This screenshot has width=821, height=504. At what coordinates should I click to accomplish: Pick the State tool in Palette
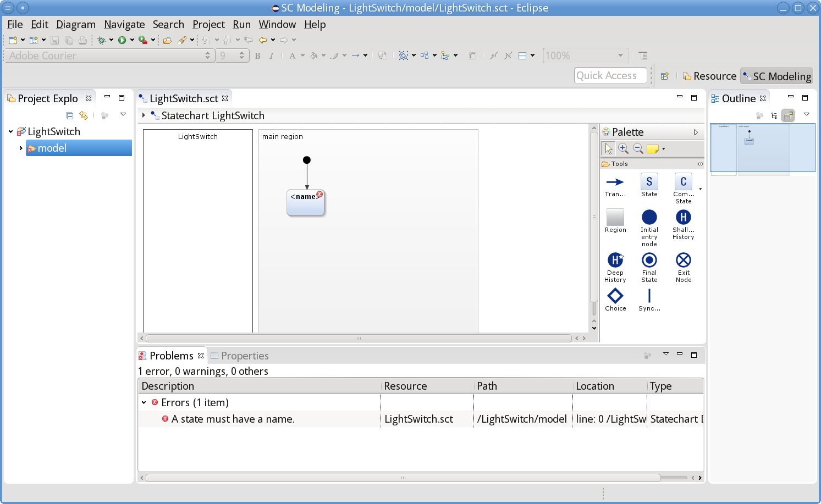(x=649, y=186)
